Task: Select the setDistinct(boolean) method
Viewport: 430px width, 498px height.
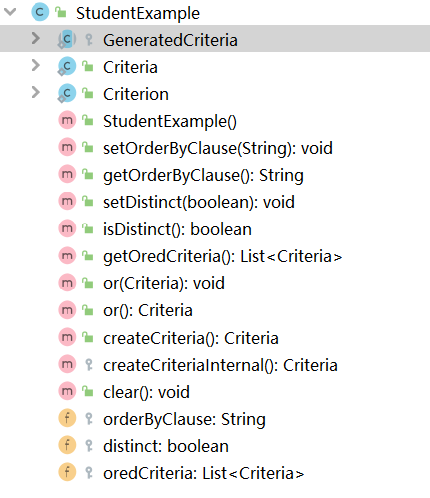Action: 199,202
